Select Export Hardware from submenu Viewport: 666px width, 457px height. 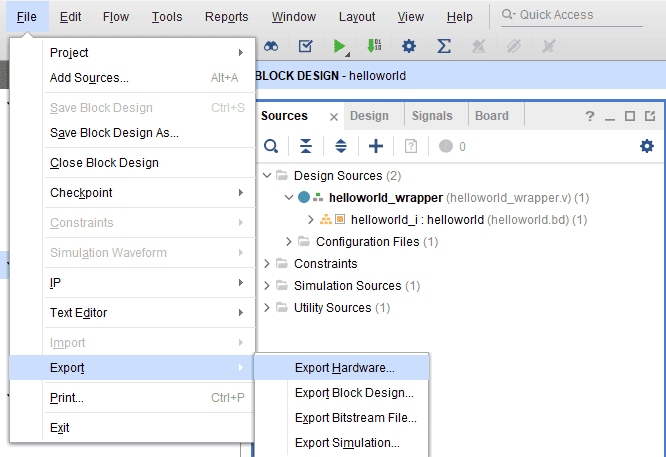(344, 368)
